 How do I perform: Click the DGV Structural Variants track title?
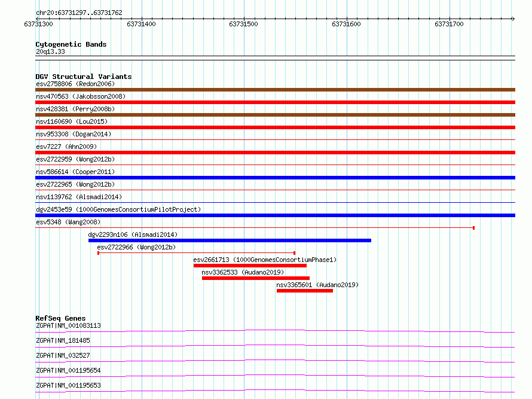tap(84, 77)
